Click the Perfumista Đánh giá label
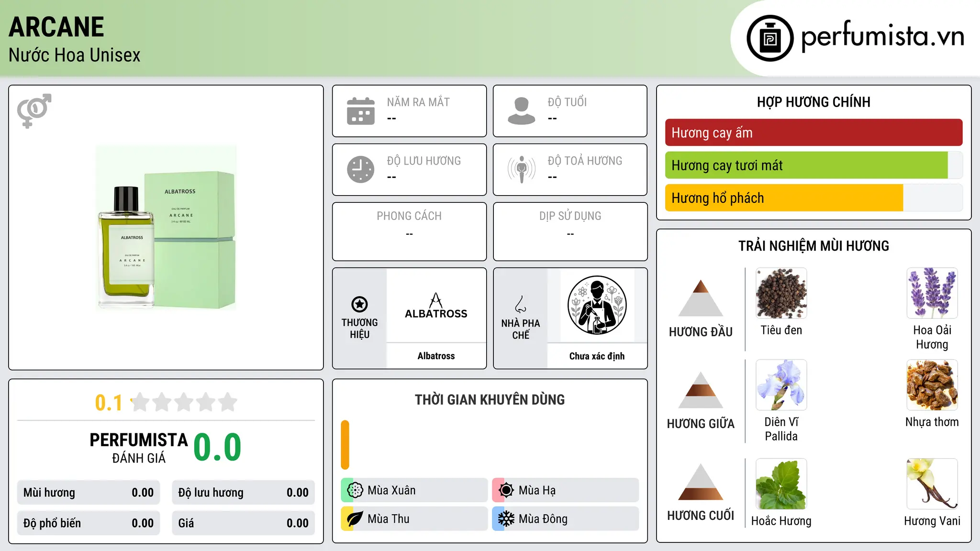This screenshot has height=551, width=980. click(139, 448)
